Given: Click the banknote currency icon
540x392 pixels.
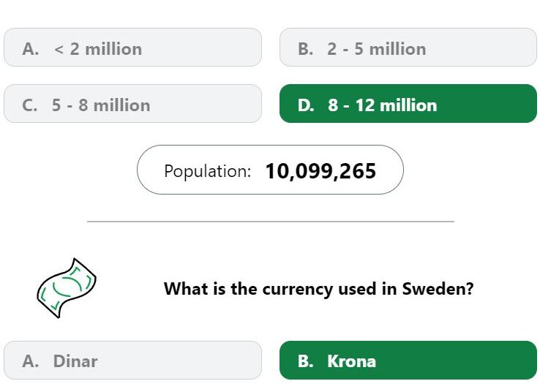Looking at the screenshot, I should [x=66, y=287].
